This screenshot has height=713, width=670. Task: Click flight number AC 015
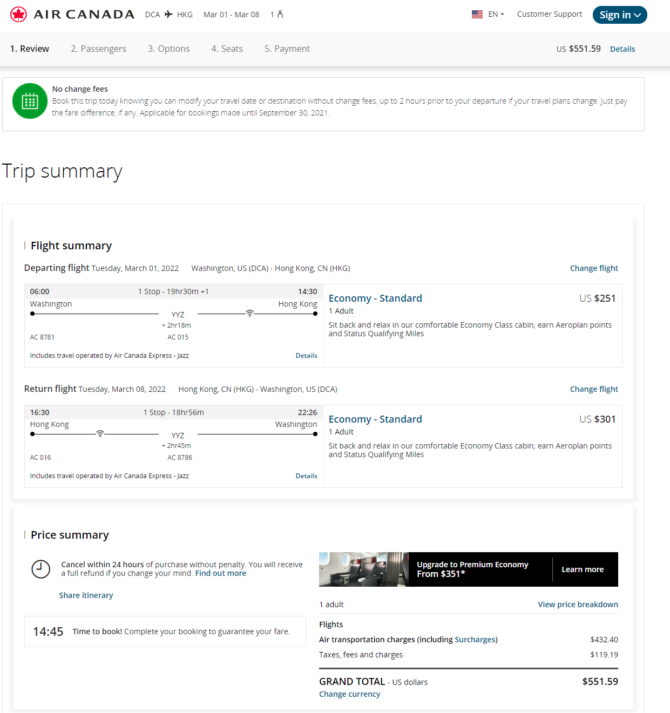click(x=178, y=337)
